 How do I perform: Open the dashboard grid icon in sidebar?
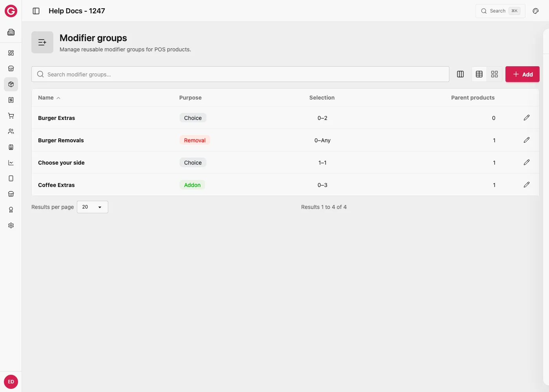coord(11,53)
